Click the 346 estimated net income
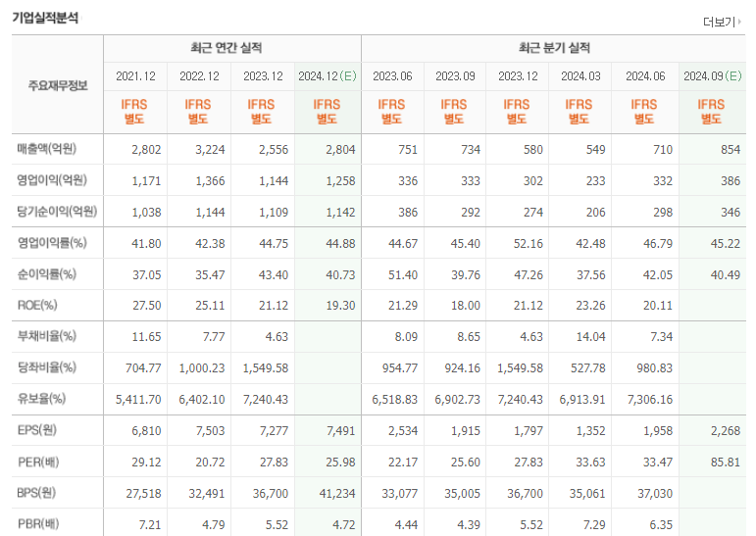 [x=731, y=213]
